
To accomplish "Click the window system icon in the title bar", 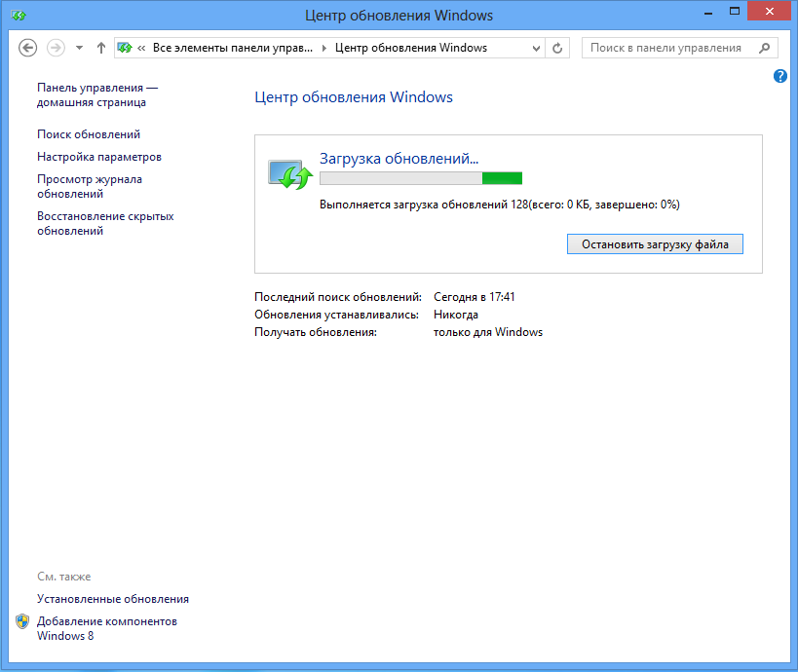I will tap(15, 16).
